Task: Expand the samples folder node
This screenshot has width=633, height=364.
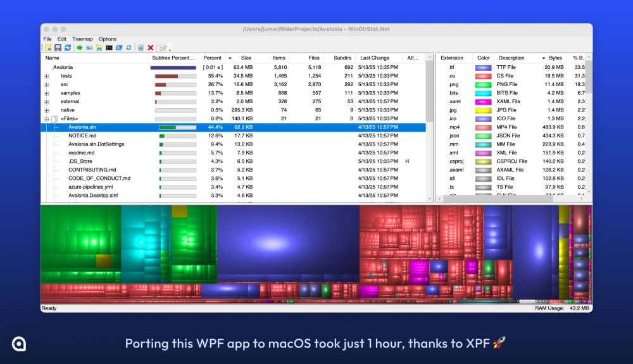Action: coord(46,93)
